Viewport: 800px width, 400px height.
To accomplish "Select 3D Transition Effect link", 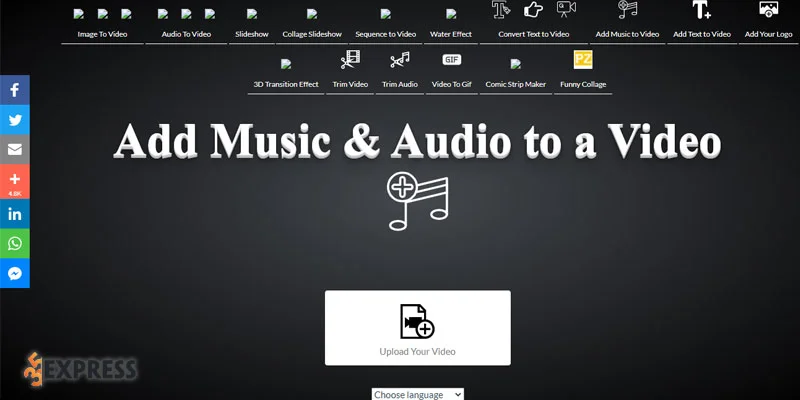I will 286,84.
